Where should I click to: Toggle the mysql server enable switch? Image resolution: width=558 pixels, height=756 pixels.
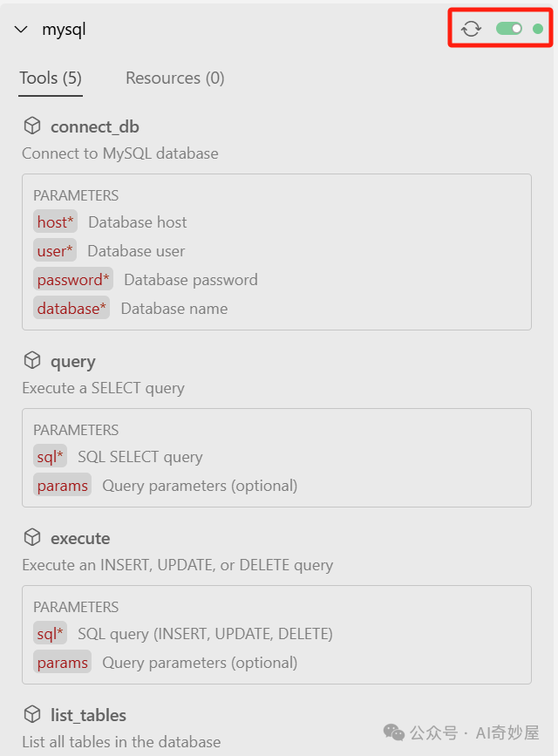coord(509,29)
